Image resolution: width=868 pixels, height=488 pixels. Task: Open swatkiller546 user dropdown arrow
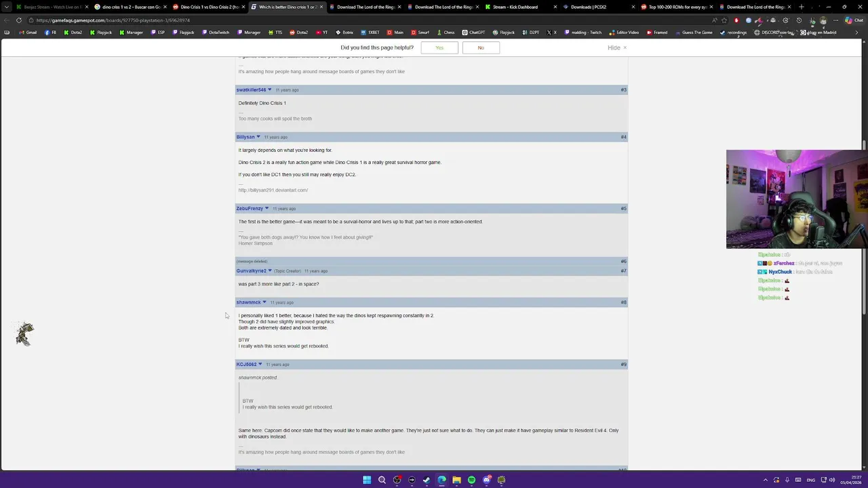(x=269, y=89)
